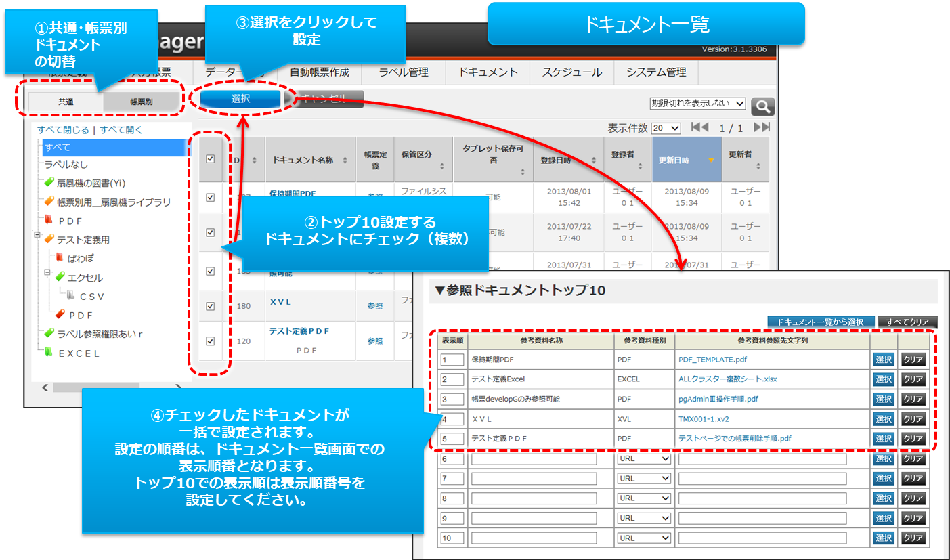Click the sort arrow icon on 更新日時 column
The width and height of the screenshot is (950, 560).
[x=710, y=160]
